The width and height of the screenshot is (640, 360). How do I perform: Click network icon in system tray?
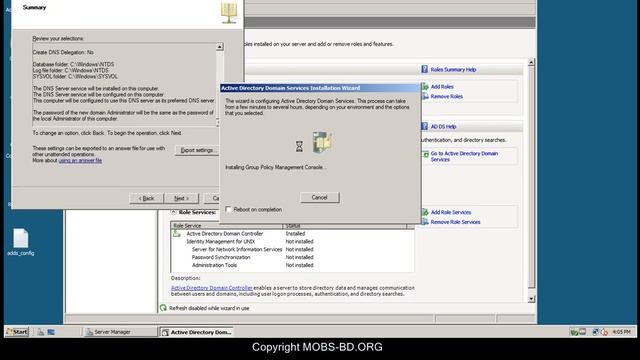(596, 332)
